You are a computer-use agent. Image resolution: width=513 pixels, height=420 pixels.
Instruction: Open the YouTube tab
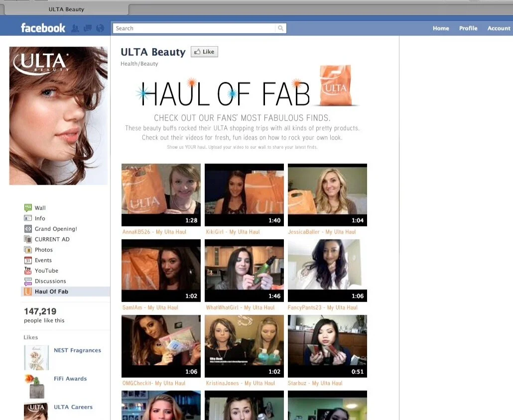coord(46,271)
